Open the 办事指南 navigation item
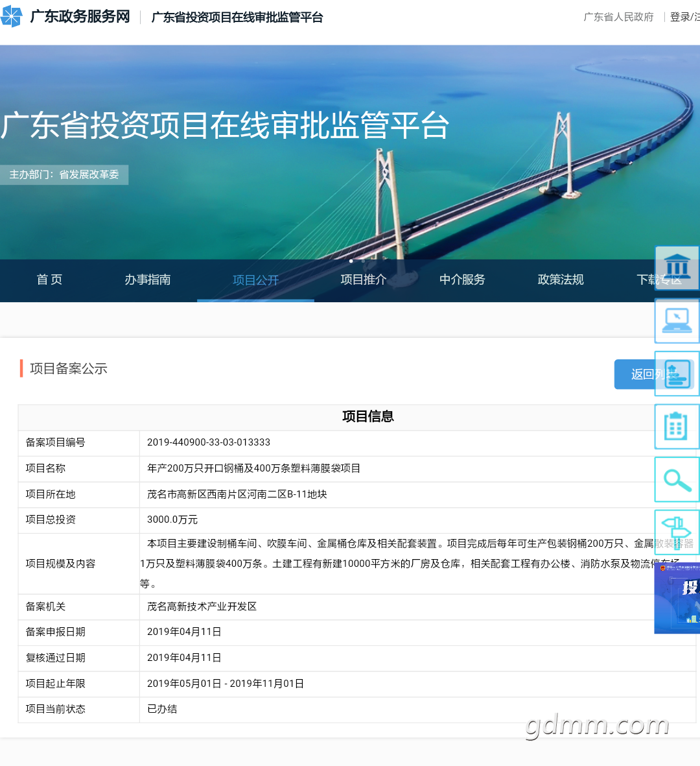 click(147, 280)
